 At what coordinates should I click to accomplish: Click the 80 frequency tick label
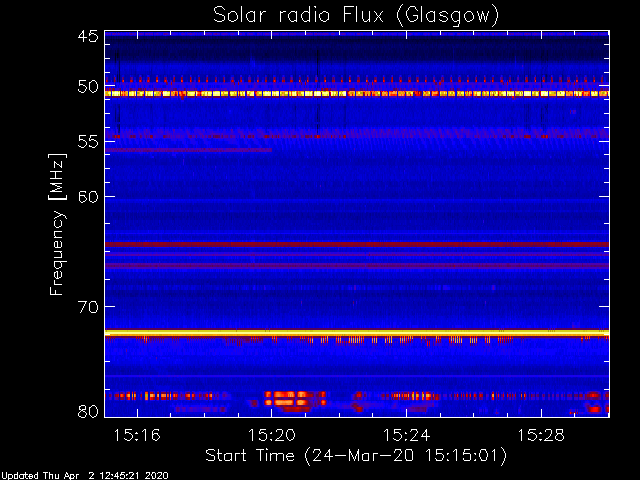[88, 411]
